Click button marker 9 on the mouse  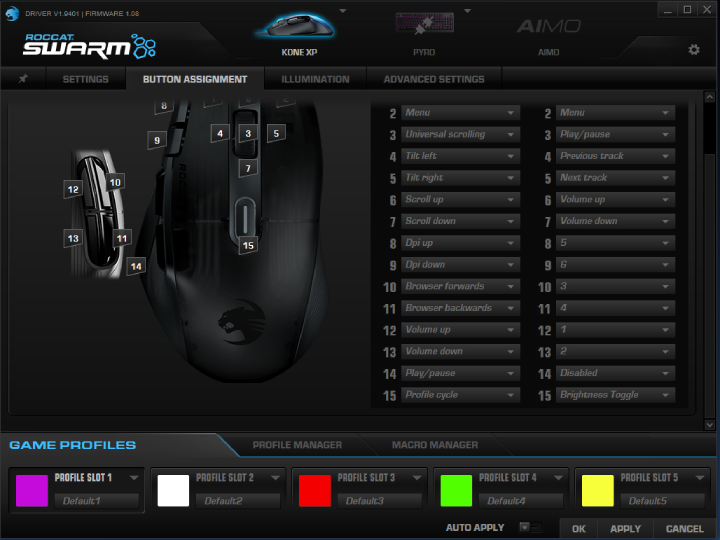157,141
